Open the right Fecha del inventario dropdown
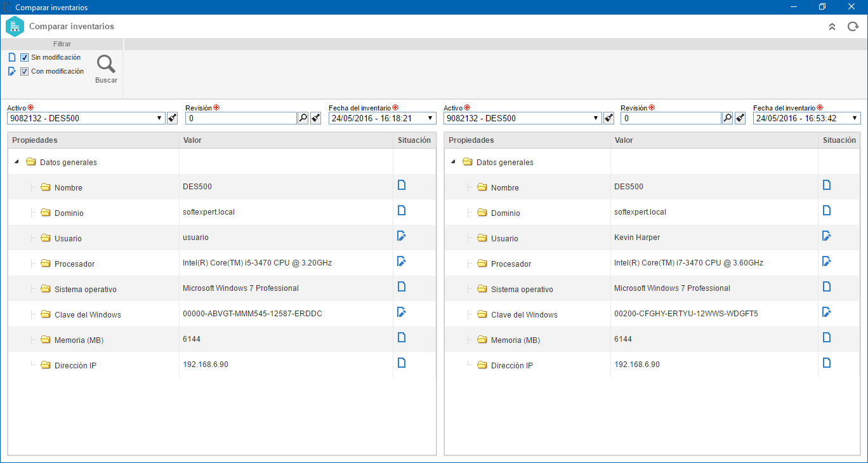This screenshot has height=463, width=868. click(x=855, y=118)
